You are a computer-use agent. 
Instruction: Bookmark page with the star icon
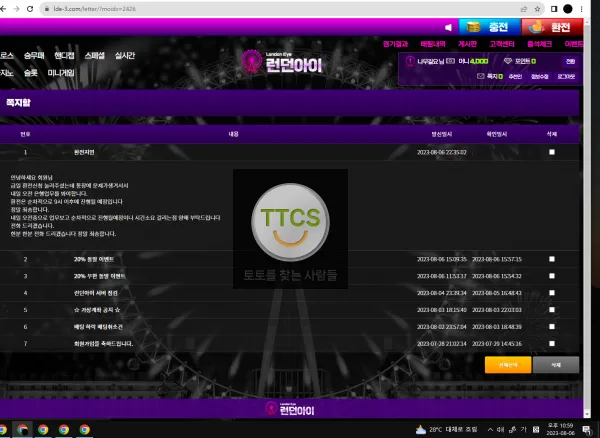pos(537,9)
